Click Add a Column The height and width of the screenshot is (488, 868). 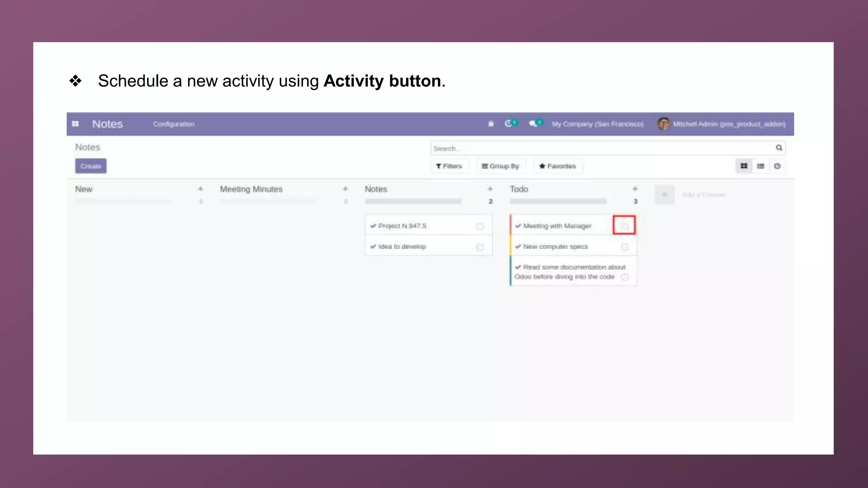coord(704,195)
